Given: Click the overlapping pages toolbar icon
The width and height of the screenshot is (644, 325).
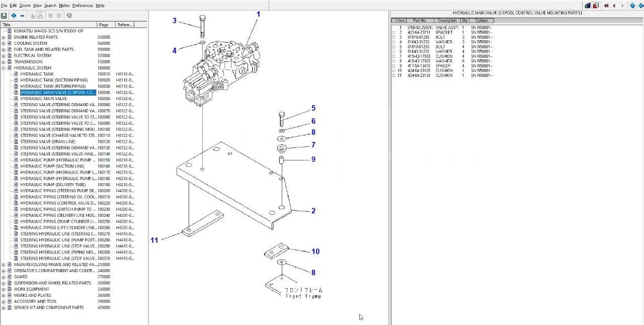Looking at the screenshot, I should point(33,16).
